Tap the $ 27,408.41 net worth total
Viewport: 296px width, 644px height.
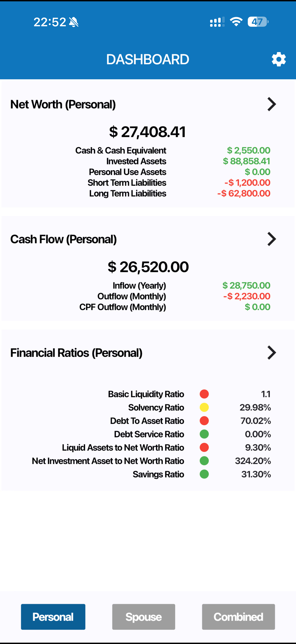(x=148, y=132)
